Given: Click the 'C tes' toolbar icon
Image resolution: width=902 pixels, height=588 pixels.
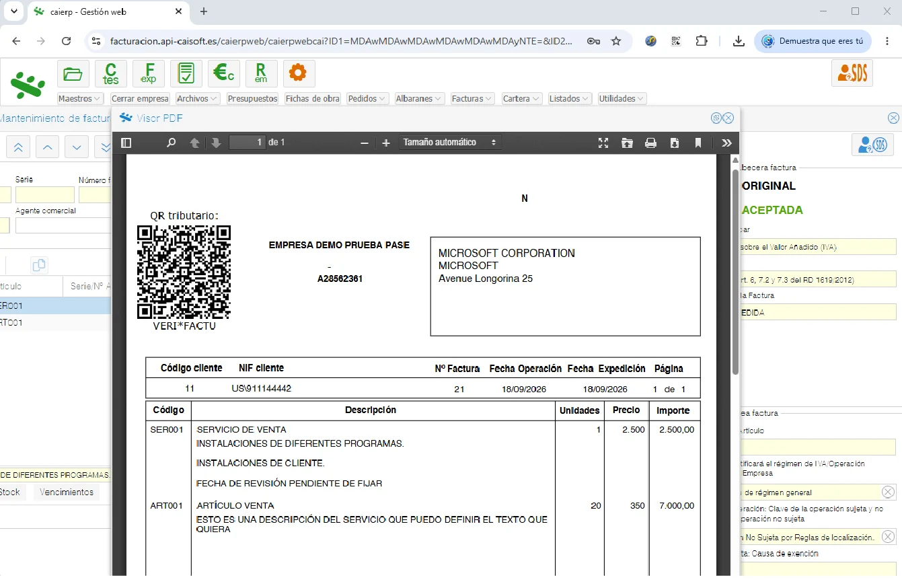Looking at the screenshot, I should [111, 74].
